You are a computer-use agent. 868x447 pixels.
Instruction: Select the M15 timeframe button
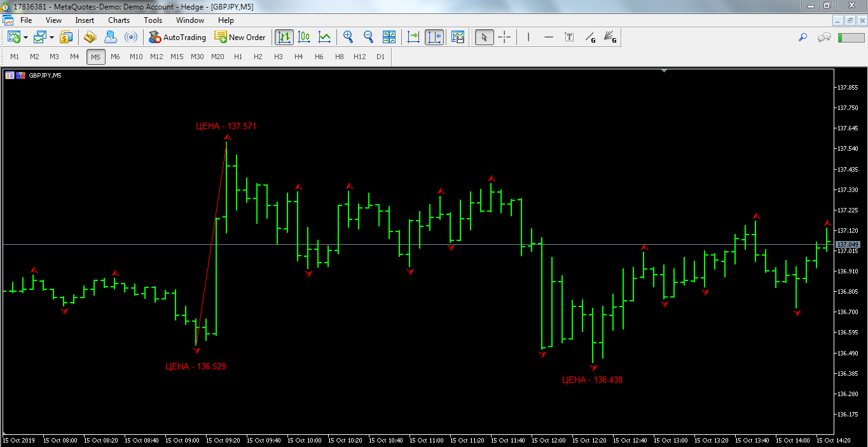click(x=177, y=57)
